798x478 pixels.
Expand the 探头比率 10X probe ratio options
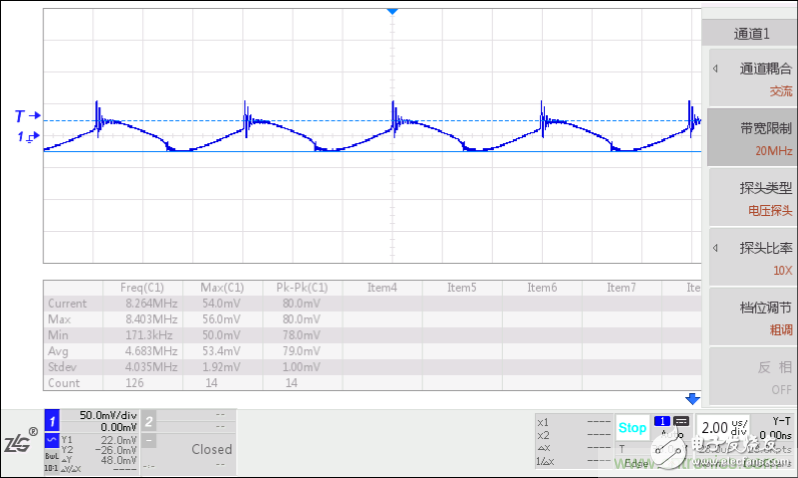click(x=751, y=257)
